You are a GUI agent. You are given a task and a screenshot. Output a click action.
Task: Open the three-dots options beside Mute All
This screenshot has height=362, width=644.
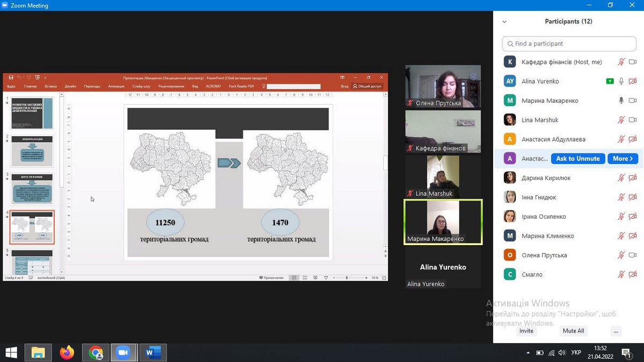coord(616,331)
